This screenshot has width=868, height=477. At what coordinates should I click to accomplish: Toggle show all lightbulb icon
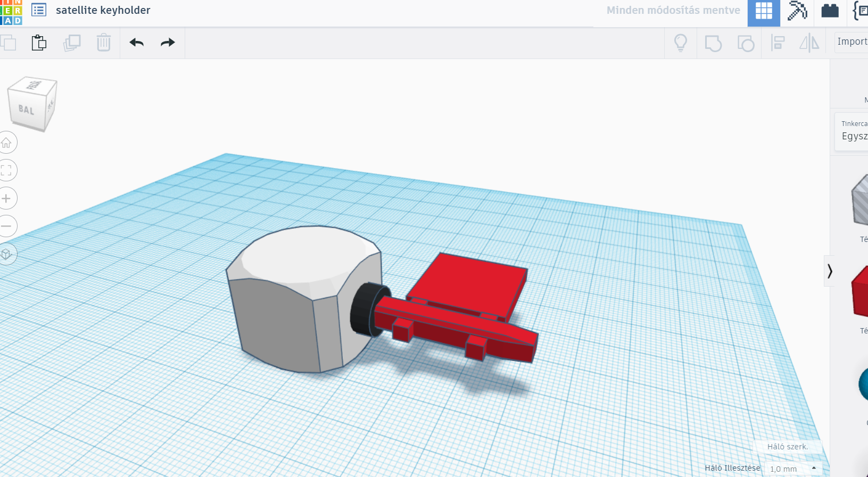pyautogui.click(x=681, y=43)
